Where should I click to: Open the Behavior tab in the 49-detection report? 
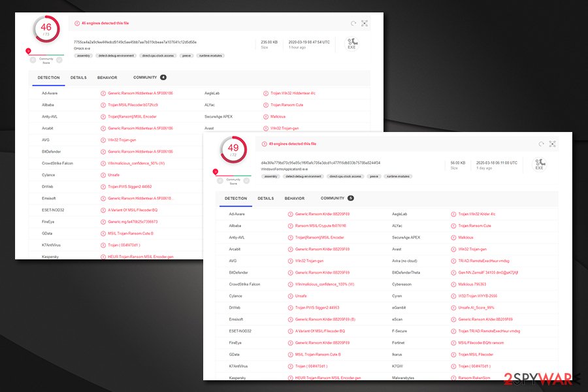pos(295,199)
